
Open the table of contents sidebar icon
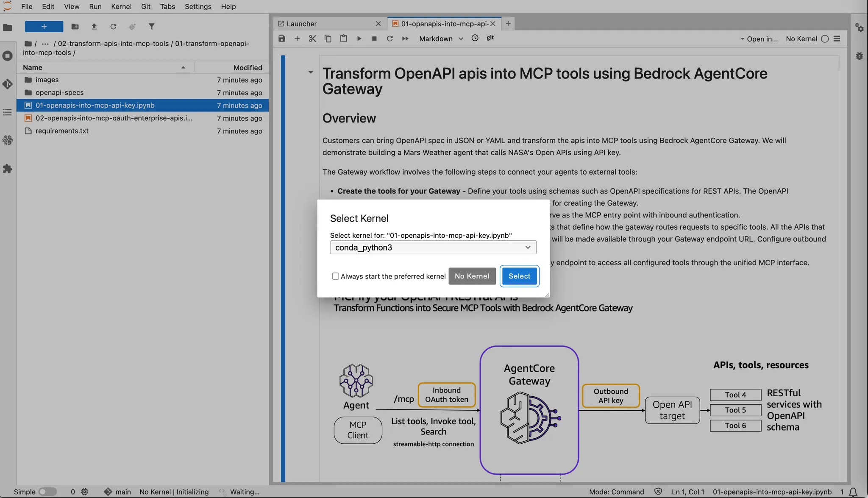pyautogui.click(x=7, y=112)
